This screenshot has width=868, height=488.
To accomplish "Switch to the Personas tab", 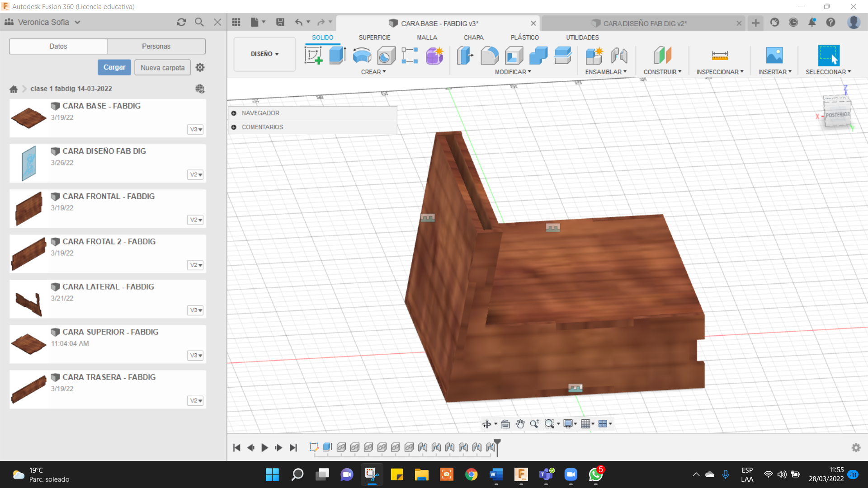I will click(x=156, y=46).
